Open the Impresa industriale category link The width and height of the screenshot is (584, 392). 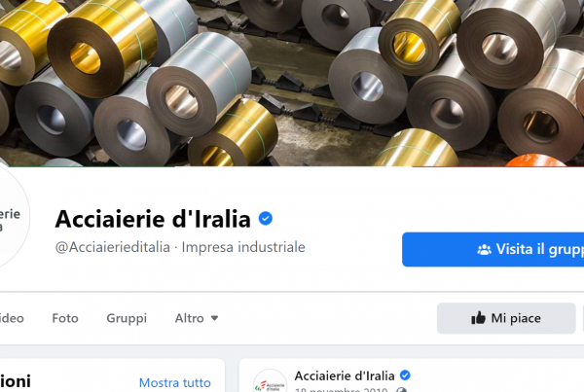click(243, 247)
